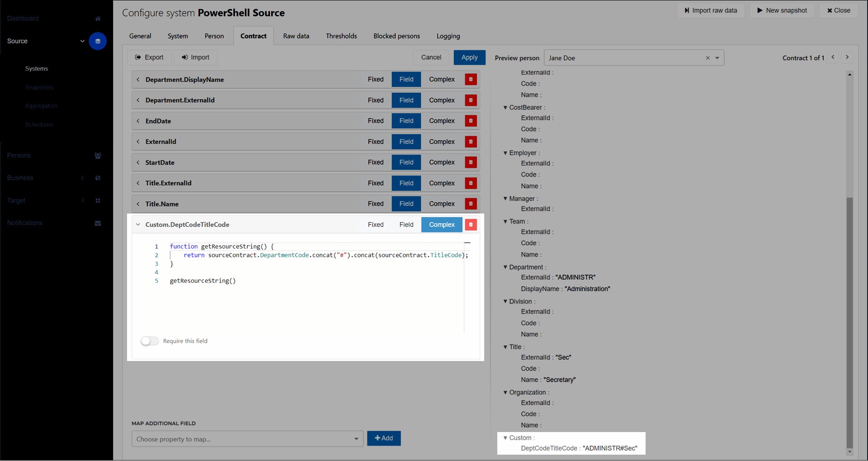The height and width of the screenshot is (461, 868).
Task: Open Aggregation in the sidebar
Action: pos(41,106)
